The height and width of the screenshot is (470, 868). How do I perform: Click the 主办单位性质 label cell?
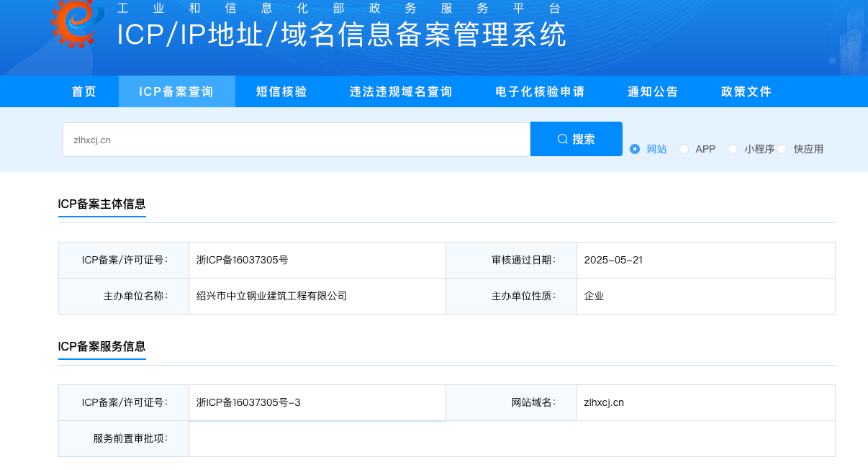[x=511, y=296]
